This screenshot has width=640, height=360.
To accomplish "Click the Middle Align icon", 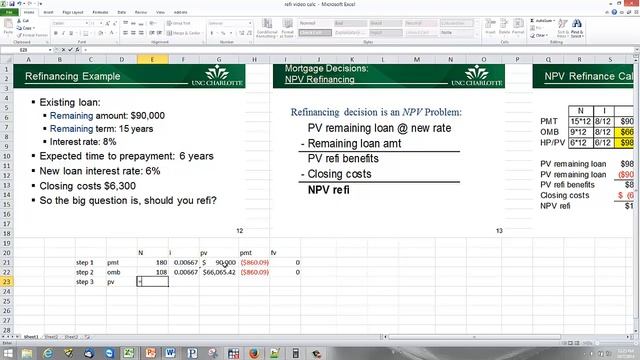I will click(x=133, y=23).
